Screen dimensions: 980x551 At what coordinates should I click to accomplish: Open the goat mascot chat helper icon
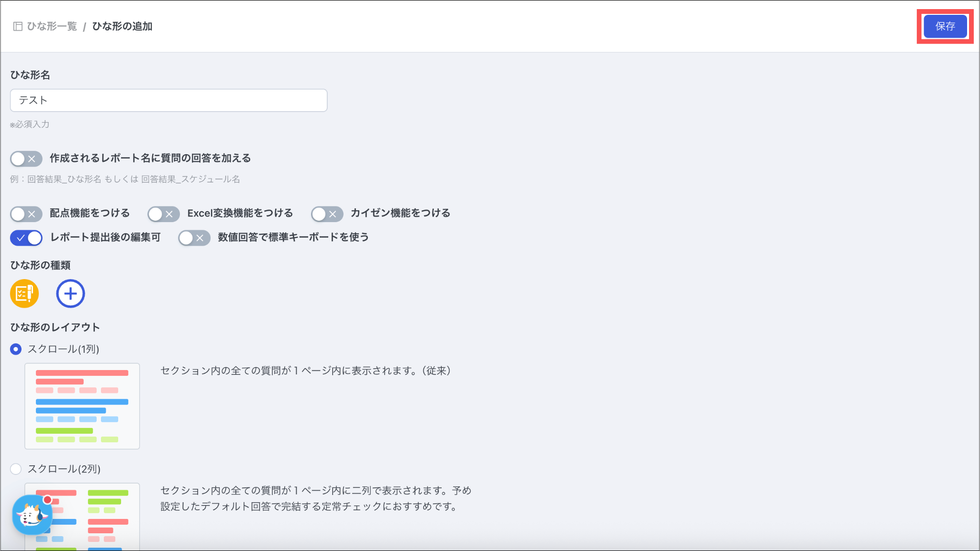[32, 516]
